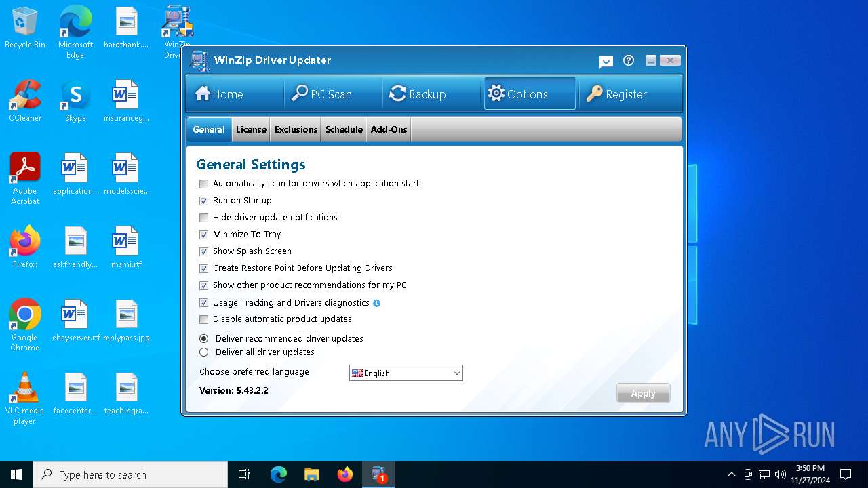The image size is (868, 488).
Task: Open Recycle Bin desktop icon
Action: pyautogui.click(x=25, y=28)
